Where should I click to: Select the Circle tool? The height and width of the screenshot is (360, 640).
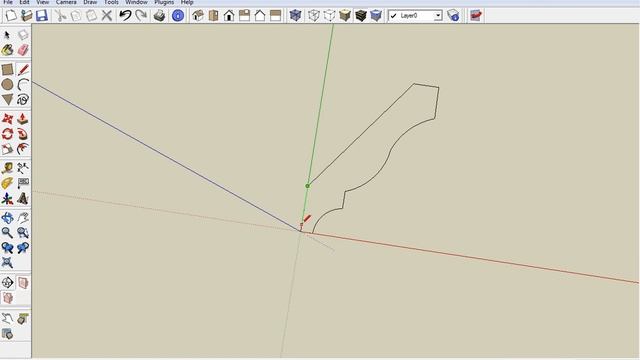click(x=7, y=84)
